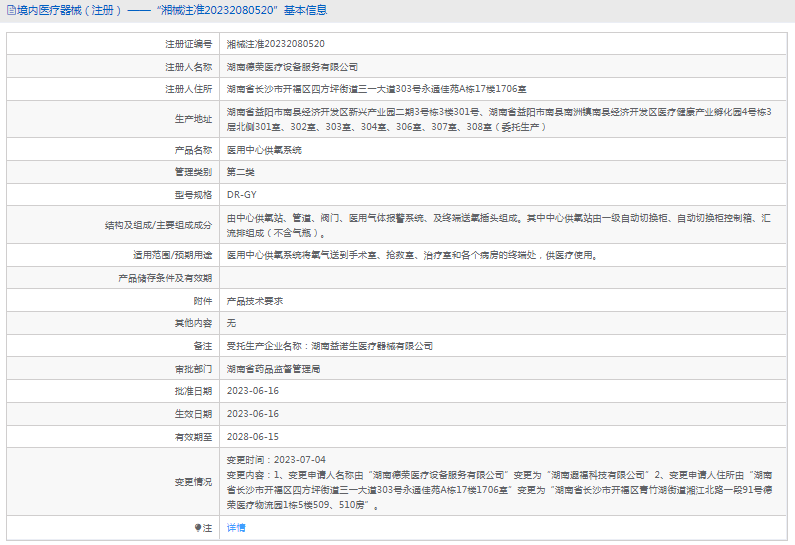Viewport: 795px width, 545px height.
Task: Open the 详情 link in the 注 row
Action: (236, 528)
